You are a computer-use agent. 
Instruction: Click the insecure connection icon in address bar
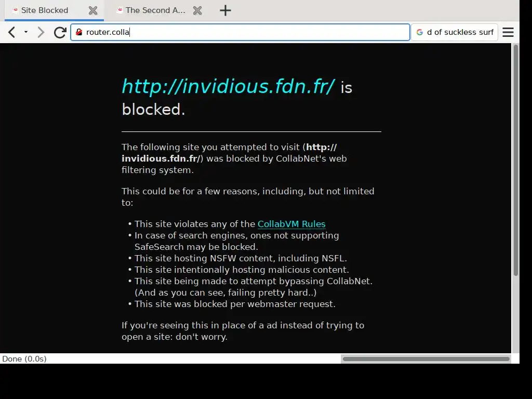coord(79,32)
